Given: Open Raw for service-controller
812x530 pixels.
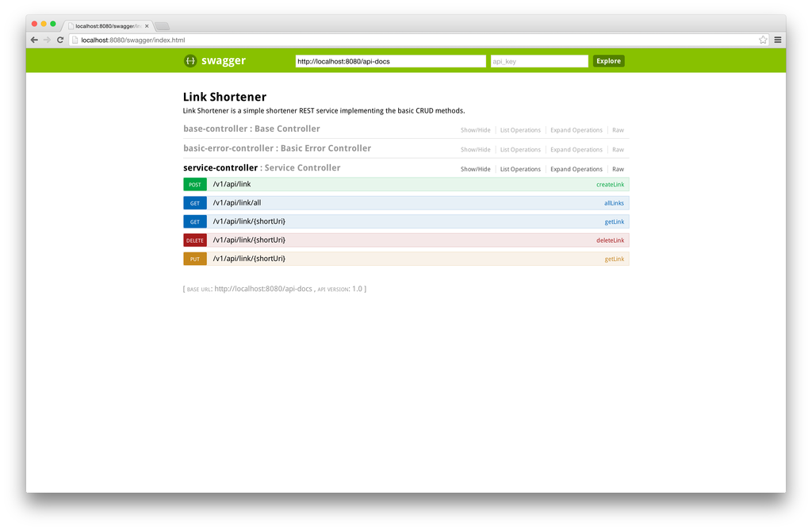Looking at the screenshot, I should point(618,170).
